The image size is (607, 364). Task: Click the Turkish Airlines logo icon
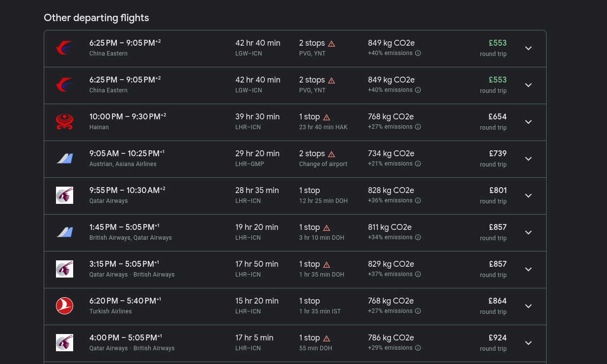pos(64,306)
